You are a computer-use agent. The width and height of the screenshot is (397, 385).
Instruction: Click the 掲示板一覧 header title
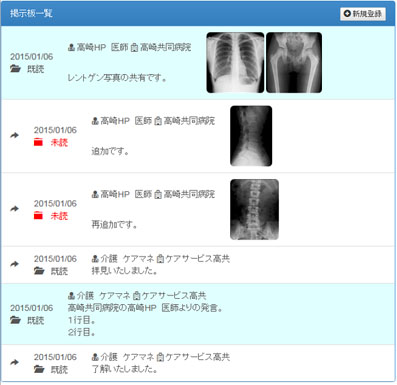31,14
